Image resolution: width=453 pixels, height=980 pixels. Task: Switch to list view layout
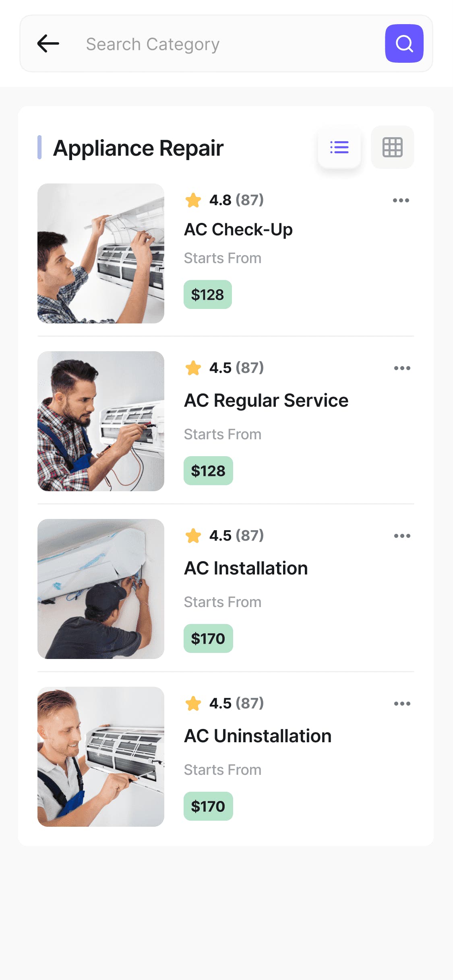click(x=339, y=147)
